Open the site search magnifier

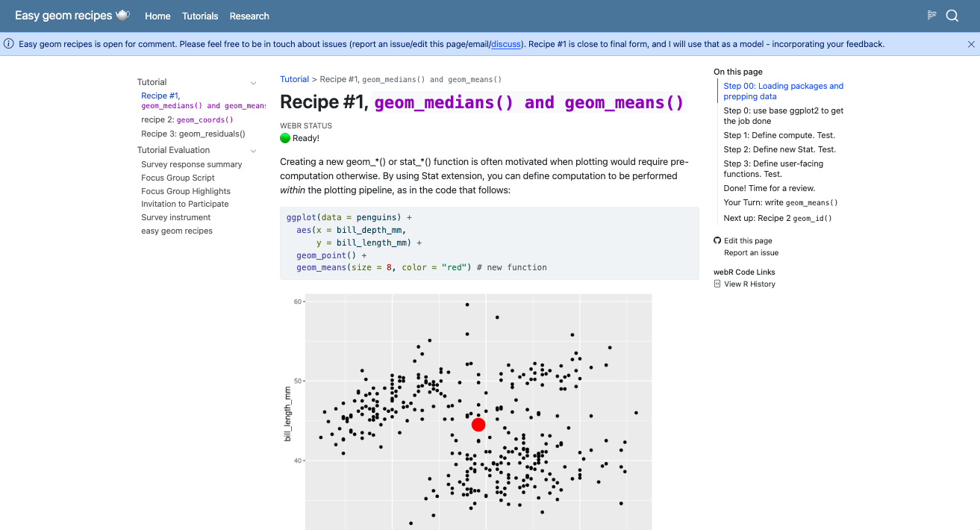coord(952,16)
